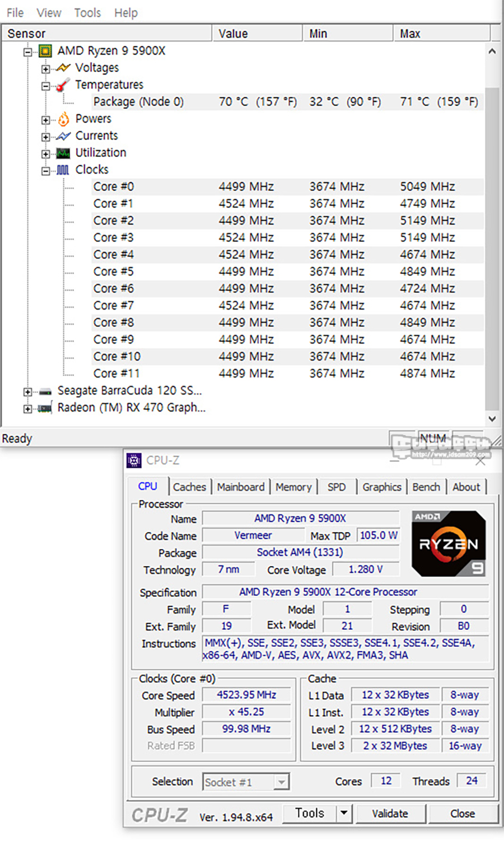Switch to the About tab
The width and height of the screenshot is (504, 841).
coord(466,487)
